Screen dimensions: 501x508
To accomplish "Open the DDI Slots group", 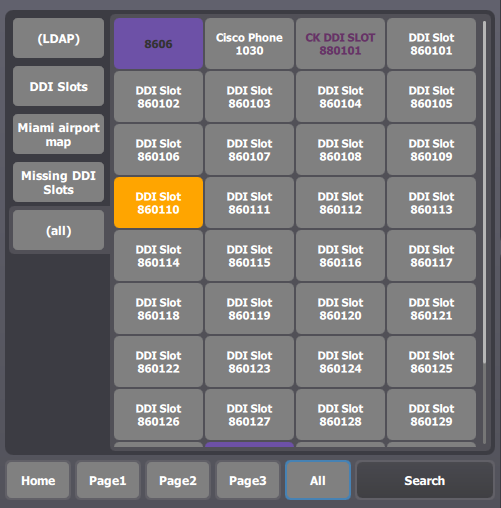I will (x=58, y=86).
